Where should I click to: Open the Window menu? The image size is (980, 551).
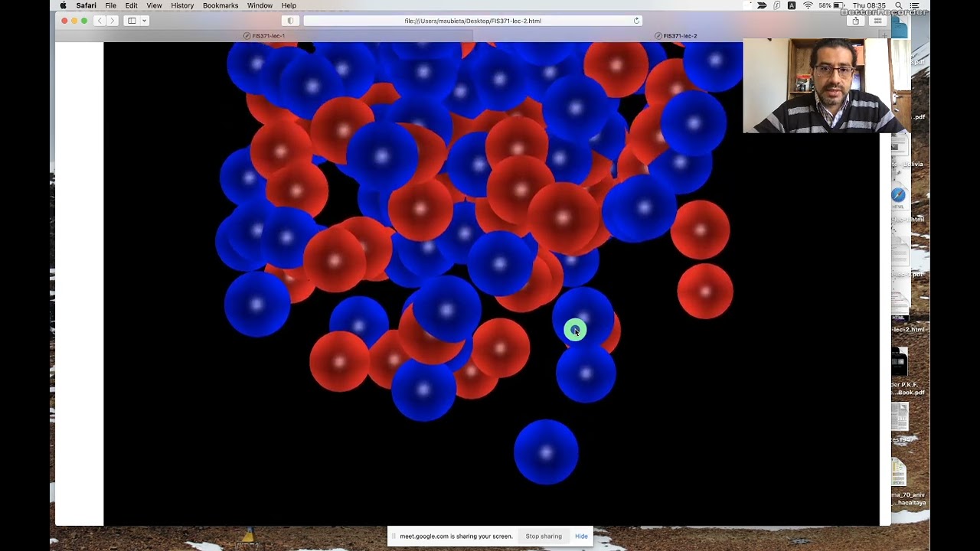click(260, 5)
